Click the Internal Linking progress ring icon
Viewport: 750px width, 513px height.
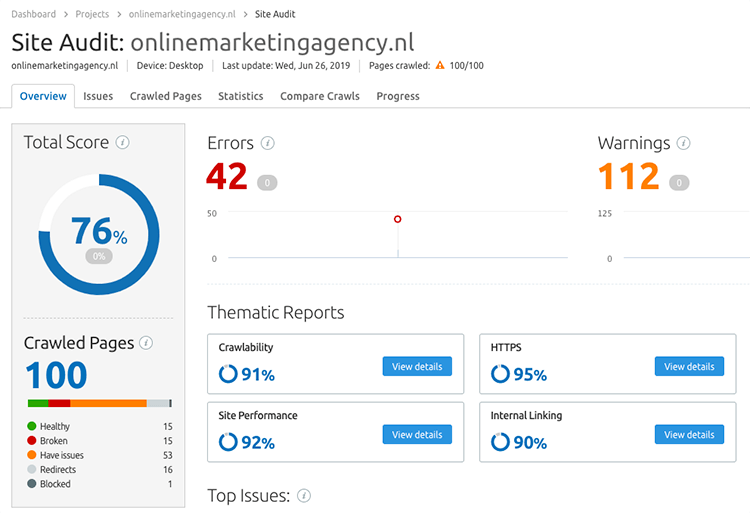(x=500, y=442)
